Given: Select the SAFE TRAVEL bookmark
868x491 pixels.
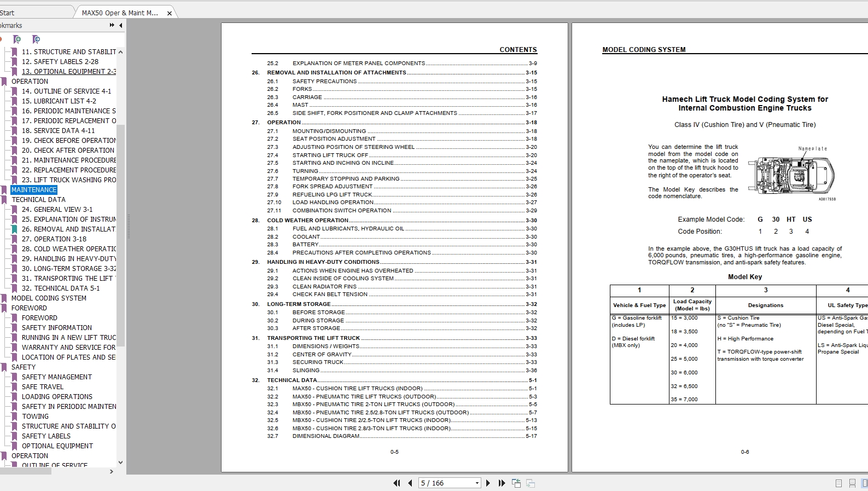Looking at the screenshot, I should pyautogui.click(x=43, y=387).
